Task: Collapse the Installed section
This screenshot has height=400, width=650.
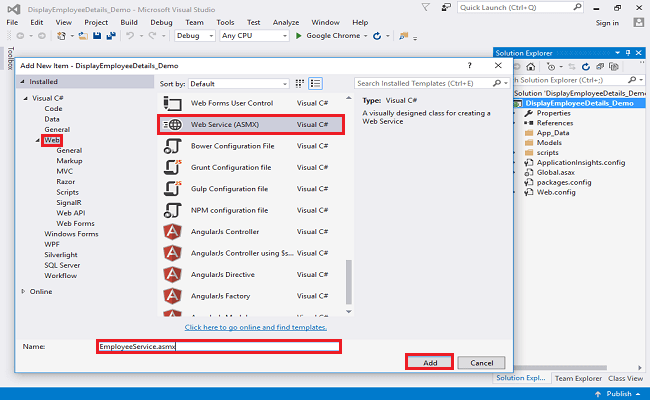Action: coord(22,82)
